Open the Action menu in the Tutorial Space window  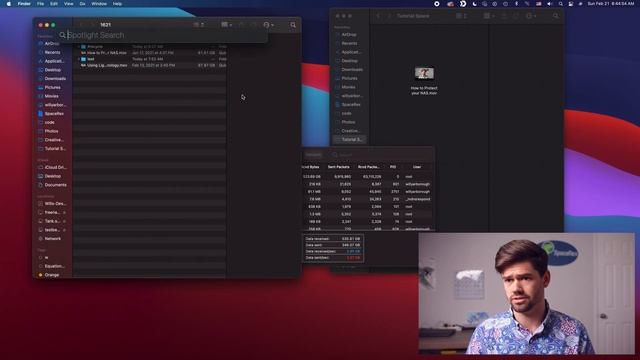point(531,16)
